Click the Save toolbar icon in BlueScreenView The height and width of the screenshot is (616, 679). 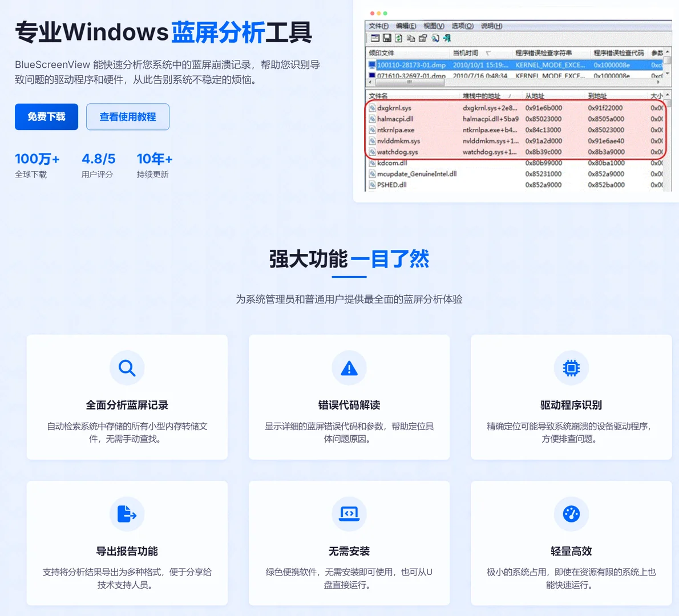point(387,38)
